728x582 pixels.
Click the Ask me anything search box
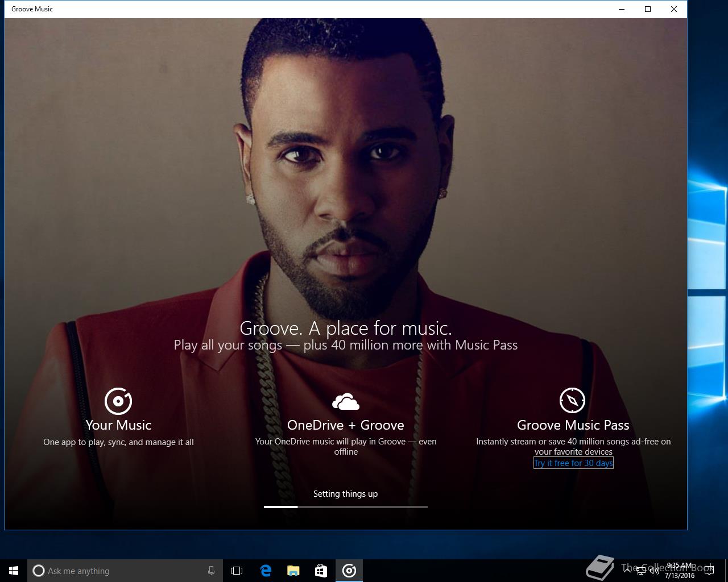[x=124, y=571]
